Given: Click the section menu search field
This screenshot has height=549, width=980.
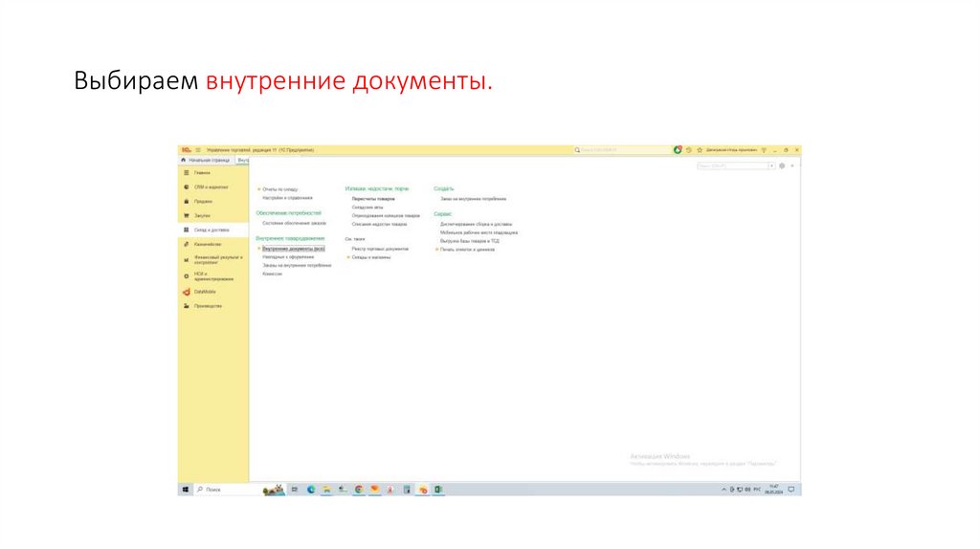Looking at the screenshot, I should (x=732, y=165).
